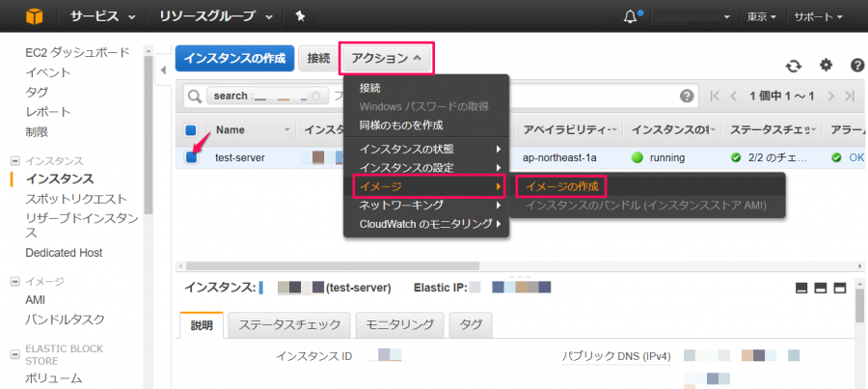The width and height of the screenshot is (868, 389).
Task: Open バンドルタスク in the sidebar
Action: (x=65, y=320)
